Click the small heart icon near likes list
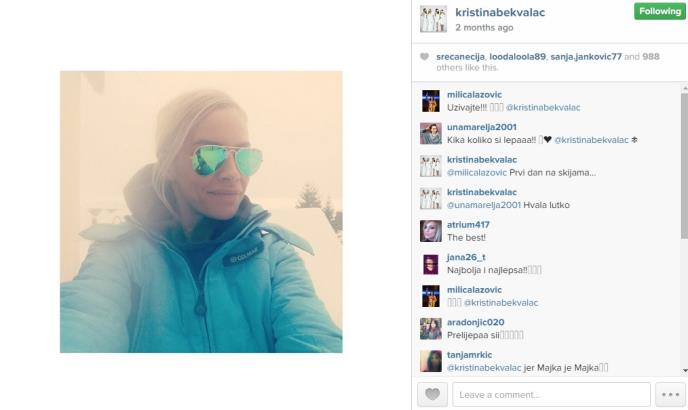 (424, 57)
